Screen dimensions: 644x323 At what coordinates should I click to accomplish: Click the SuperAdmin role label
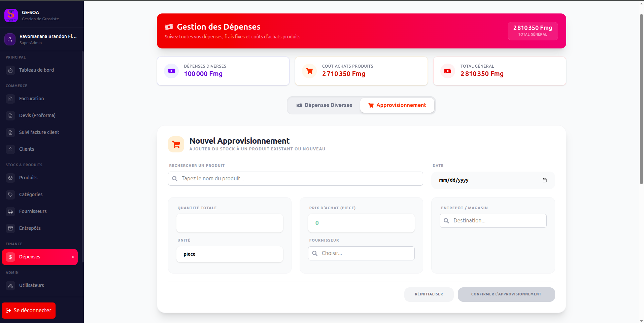(x=31, y=43)
